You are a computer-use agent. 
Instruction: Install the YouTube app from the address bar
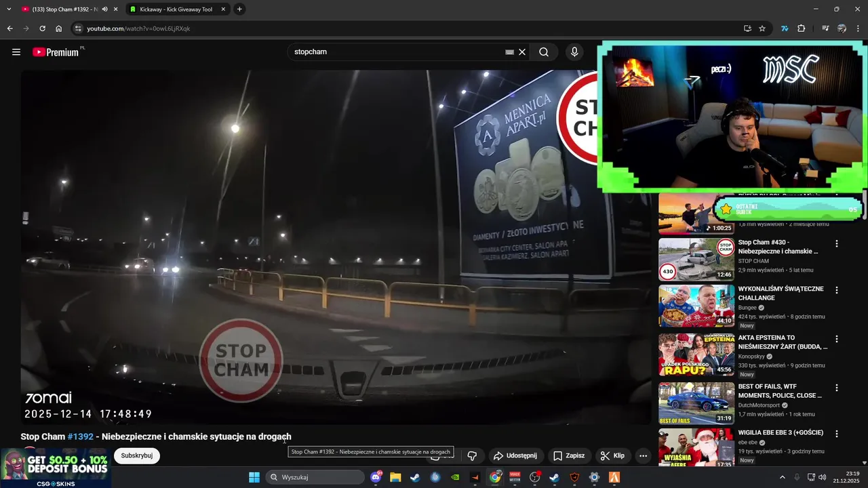point(747,28)
